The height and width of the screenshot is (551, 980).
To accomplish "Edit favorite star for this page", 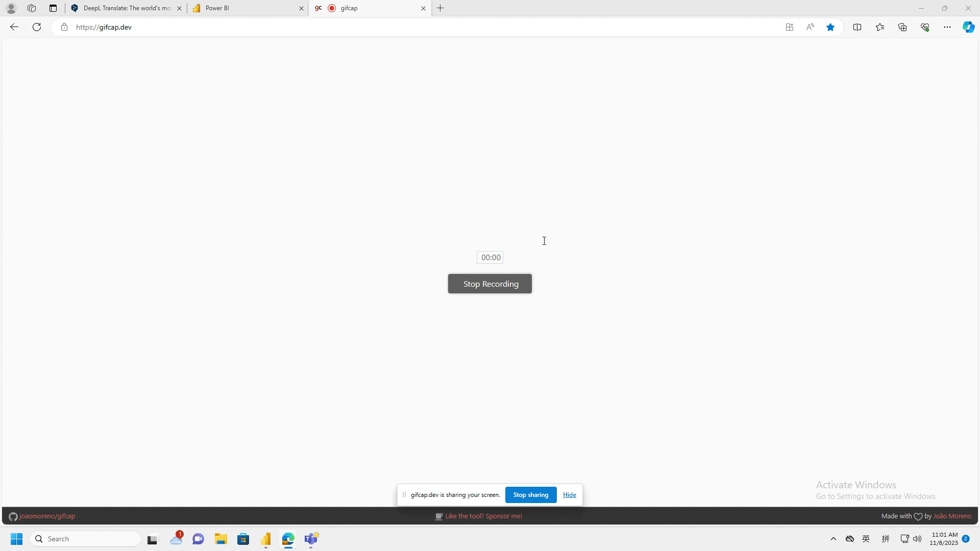I will pos(830,27).
